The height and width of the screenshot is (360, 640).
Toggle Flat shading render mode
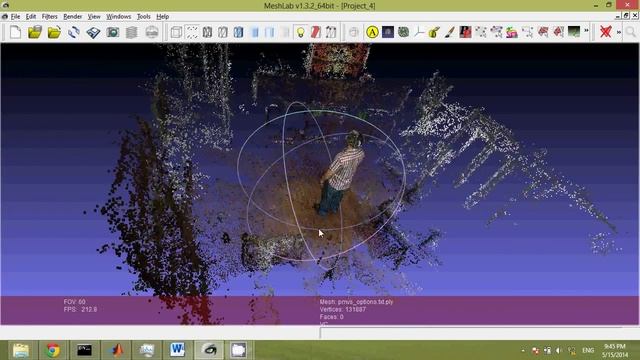click(254, 32)
